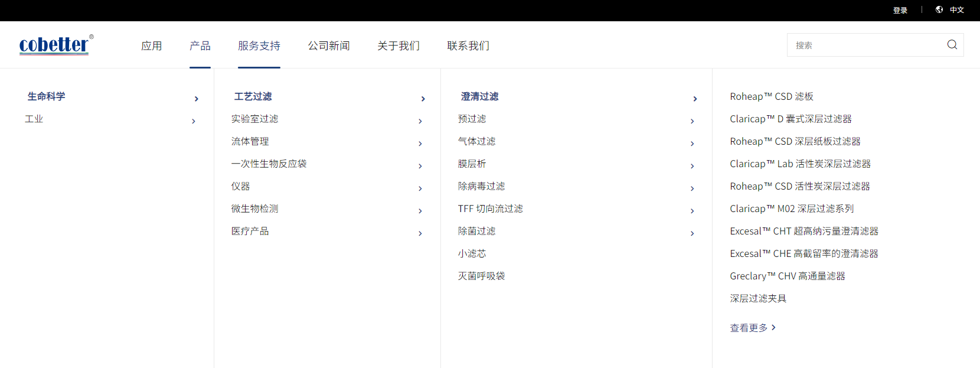Expand the 工艺过滤 submenu chevron

[x=423, y=99]
